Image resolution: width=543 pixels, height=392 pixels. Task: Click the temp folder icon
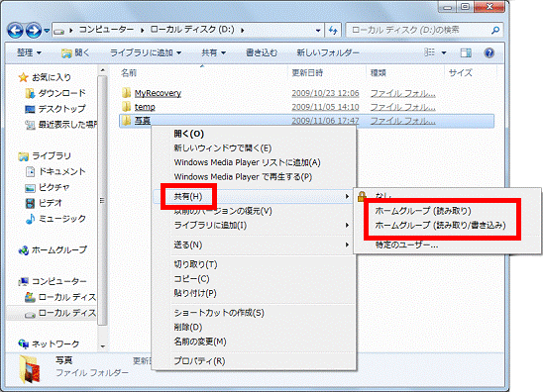click(127, 107)
